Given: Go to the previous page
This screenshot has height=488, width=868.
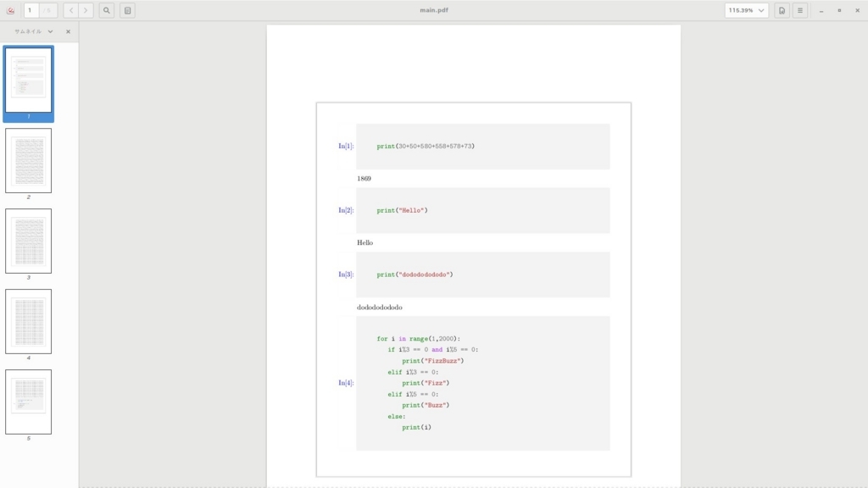Looking at the screenshot, I should (x=71, y=10).
